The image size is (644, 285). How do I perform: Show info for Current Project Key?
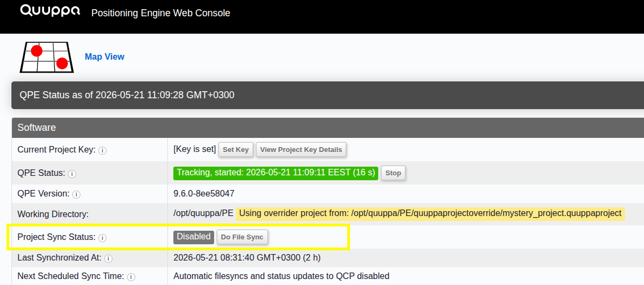click(x=103, y=150)
